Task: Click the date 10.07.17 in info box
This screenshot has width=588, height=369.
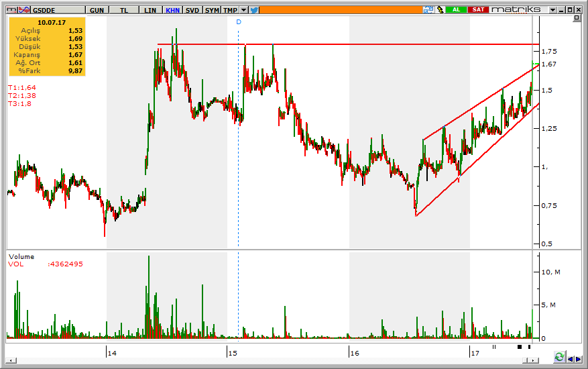Action: (52, 23)
